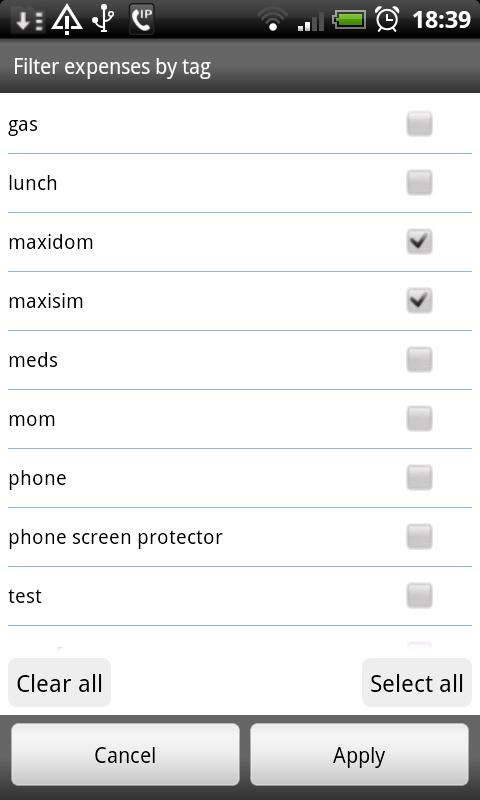Viewport: 480px width, 800px height.
Task: Tap the warning triangle status icon
Action: (x=67, y=19)
